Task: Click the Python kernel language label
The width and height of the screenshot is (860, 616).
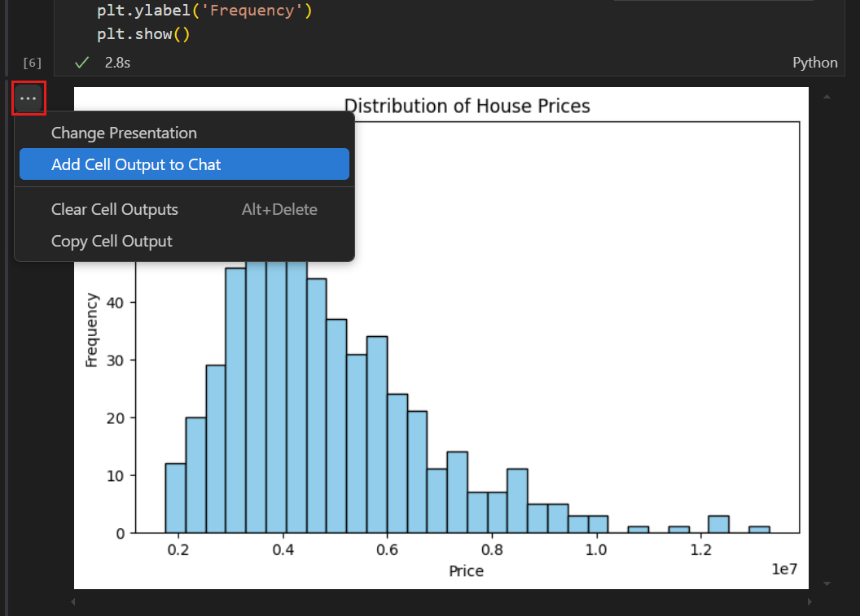Action: 814,62
